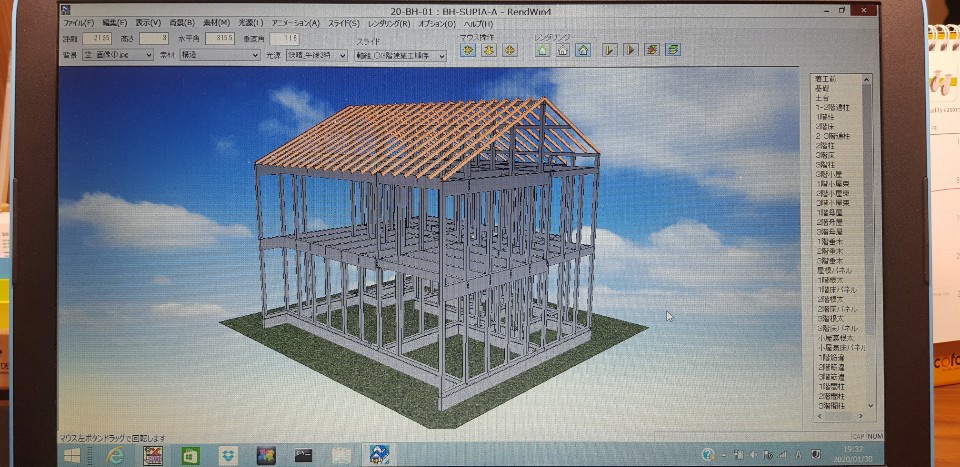Click the first yellow arrow toolbar icon
960x467 pixels.
(x=609, y=50)
